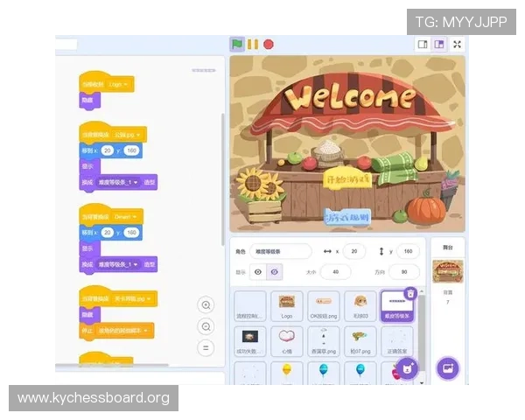Screen dimensions: 525x420
Task: Click the sprite list scroll-up arrow
Action: [422, 291]
